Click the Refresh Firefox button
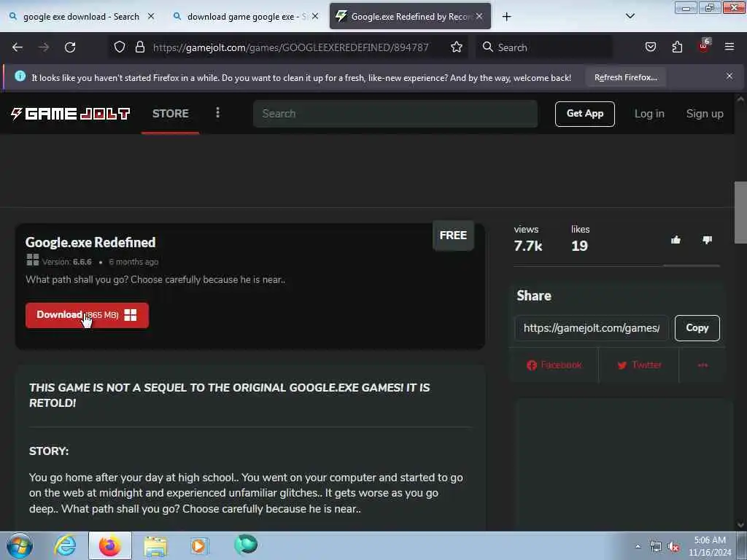 [625, 77]
